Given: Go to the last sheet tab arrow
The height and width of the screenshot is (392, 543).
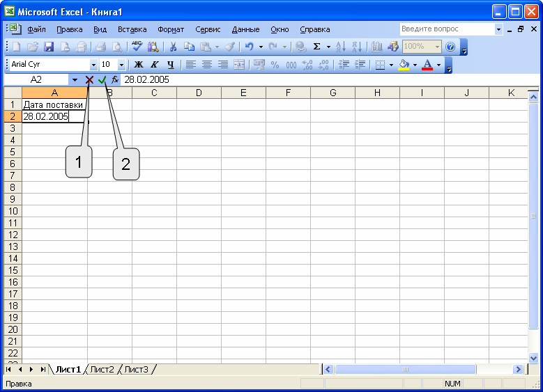Looking at the screenshot, I should point(43,370).
